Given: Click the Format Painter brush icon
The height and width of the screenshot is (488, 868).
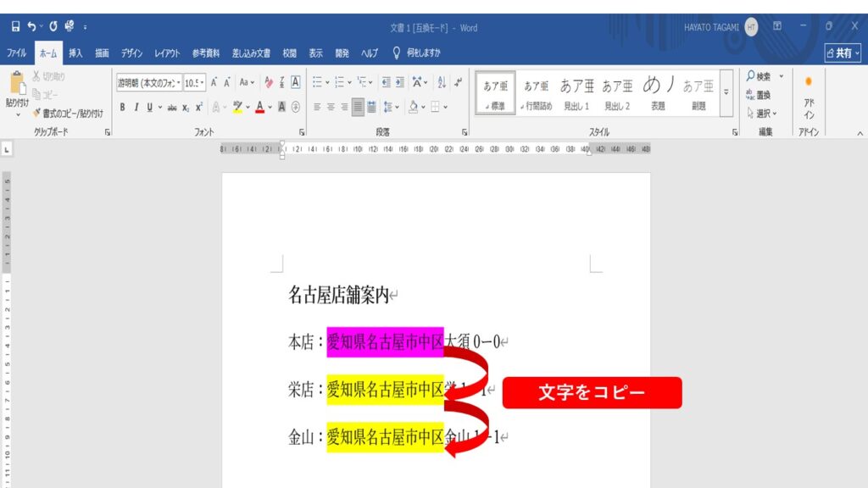Looking at the screenshot, I should (36, 112).
